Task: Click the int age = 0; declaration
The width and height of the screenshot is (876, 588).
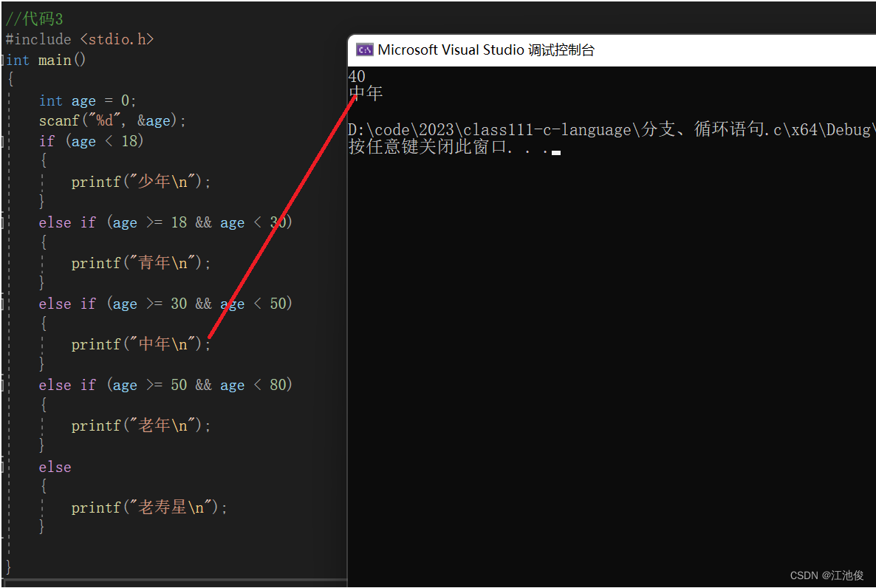Action: [x=87, y=100]
